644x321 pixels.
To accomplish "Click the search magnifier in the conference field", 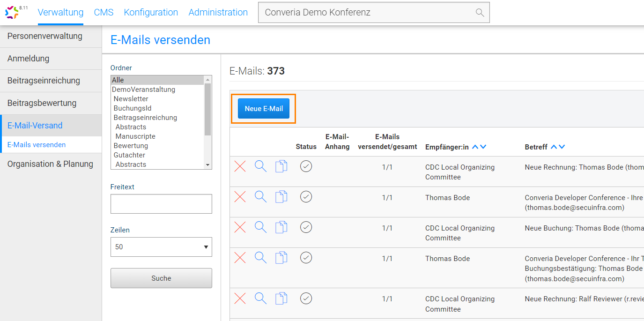I will pos(480,13).
